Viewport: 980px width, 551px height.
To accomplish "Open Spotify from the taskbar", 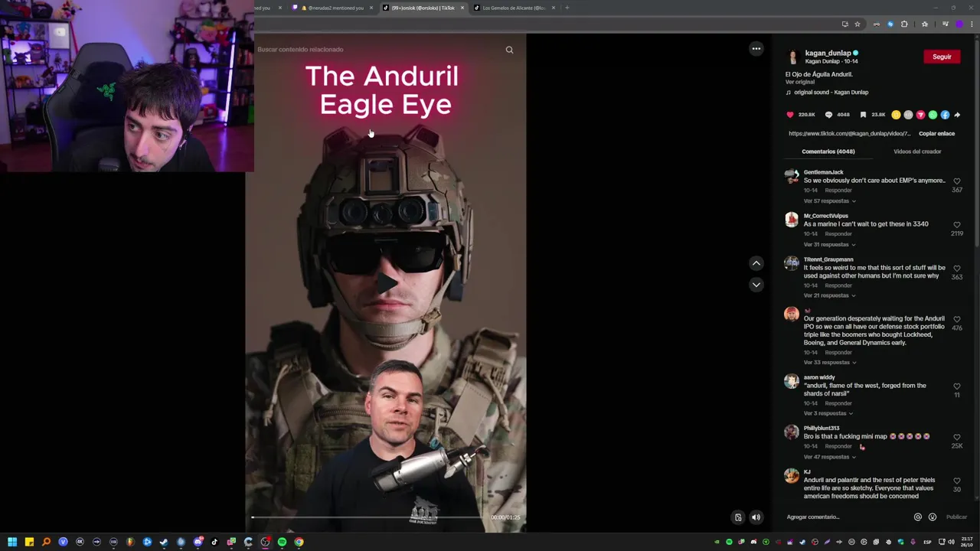I will point(282,542).
